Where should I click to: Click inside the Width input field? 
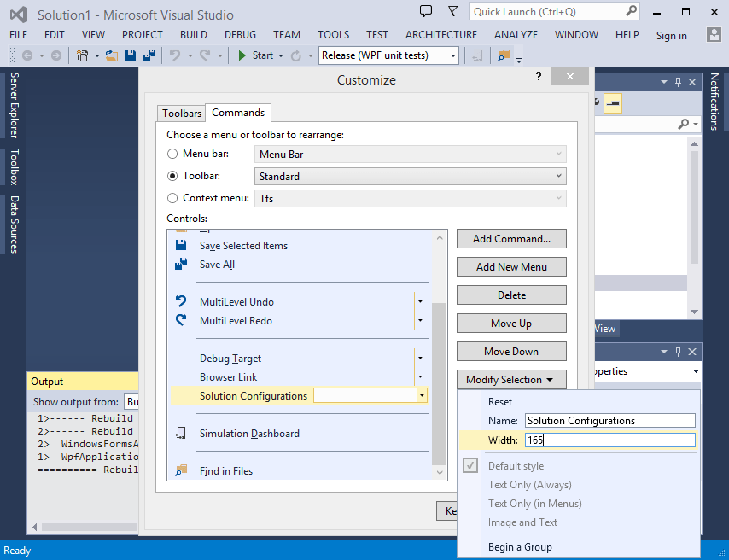[609, 440]
